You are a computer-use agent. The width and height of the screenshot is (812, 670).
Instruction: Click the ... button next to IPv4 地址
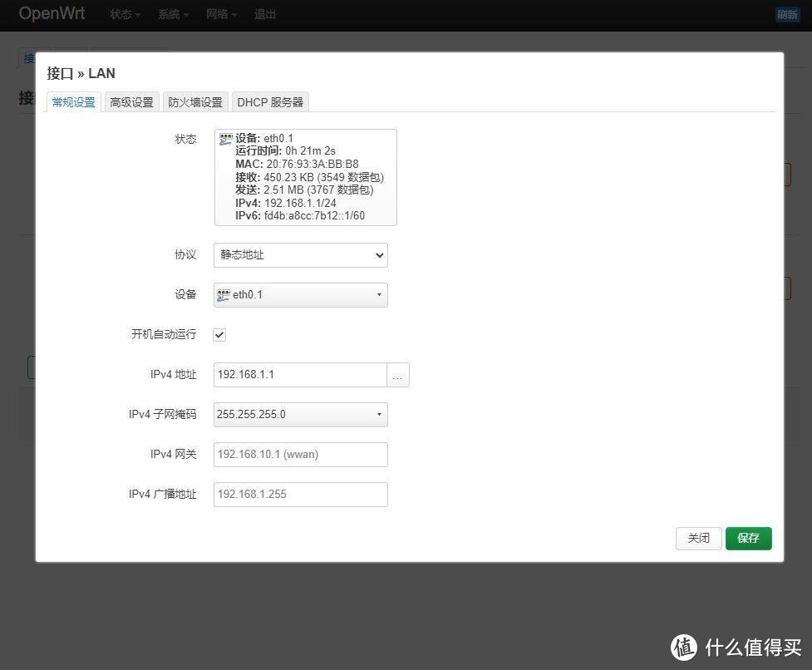click(x=397, y=375)
